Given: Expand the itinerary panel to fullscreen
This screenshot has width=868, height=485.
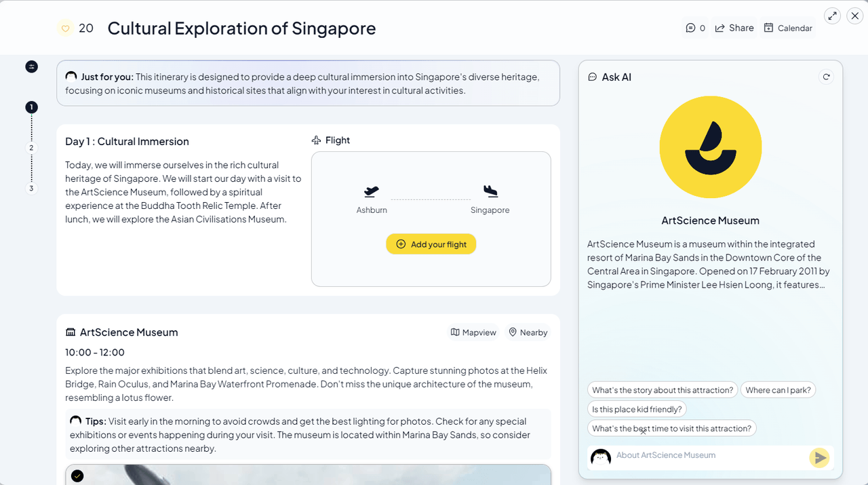Looking at the screenshot, I should click(x=833, y=16).
